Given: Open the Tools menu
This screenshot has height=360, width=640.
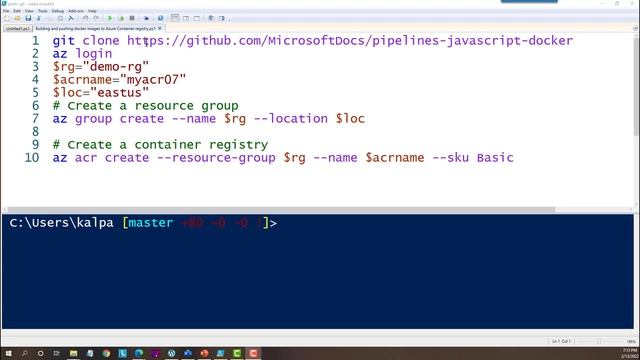Looking at the screenshot, I should 42,11.
